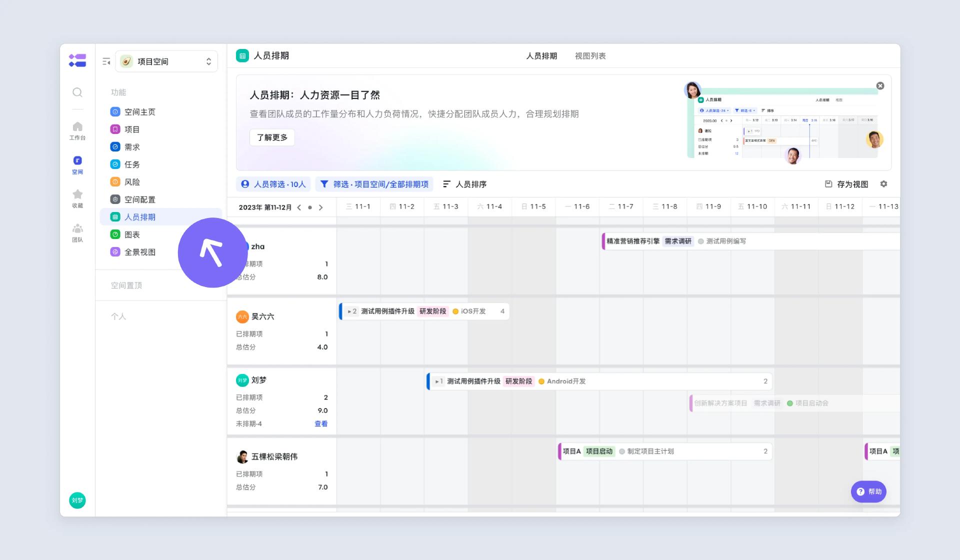Open the search panel
960x560 pixels.
[x=77, y=92]
